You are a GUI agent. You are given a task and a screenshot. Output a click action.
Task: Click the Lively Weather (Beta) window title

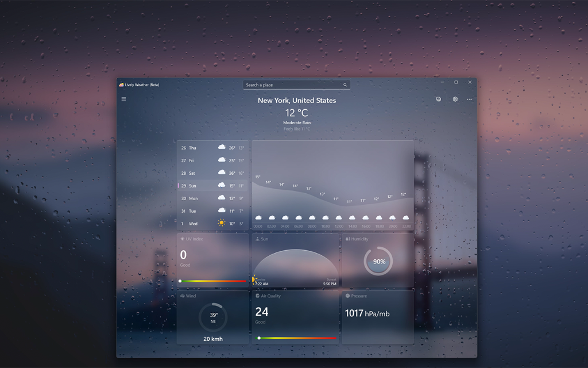tap(142, 85)
